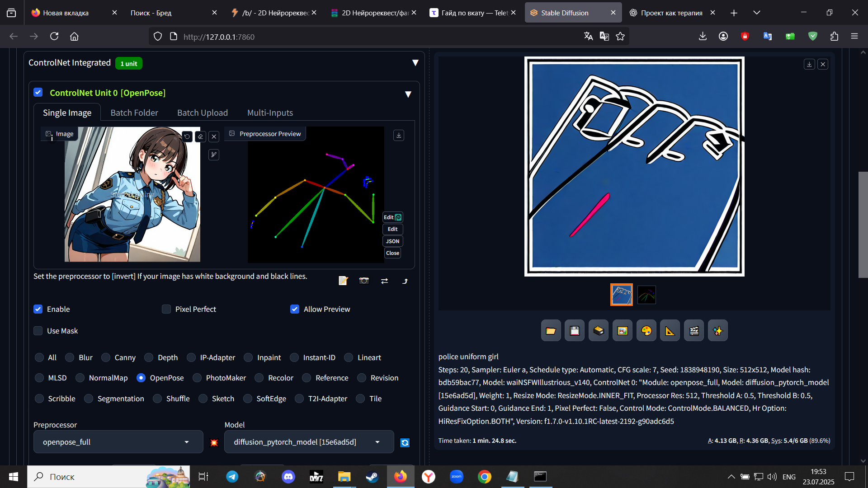Send image to extras ruler icon
The image size is (868, 488).
tap(670, 331)
